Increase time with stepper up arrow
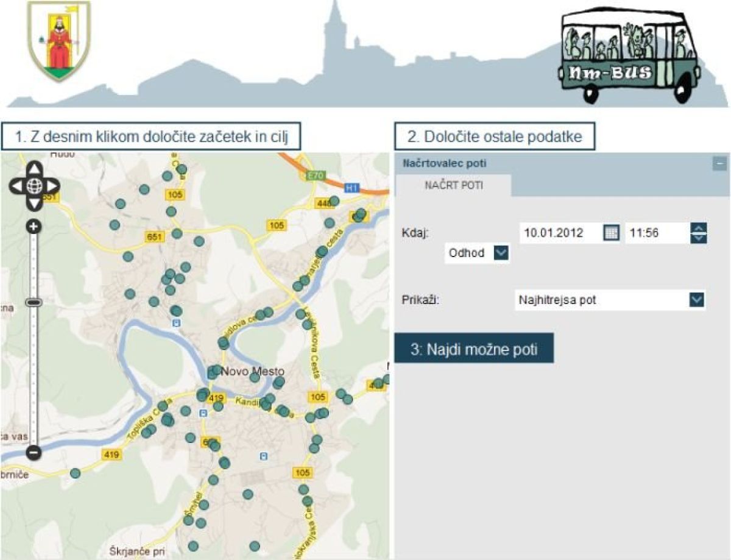This screenshot has width=731, height=560. (699, 228)
